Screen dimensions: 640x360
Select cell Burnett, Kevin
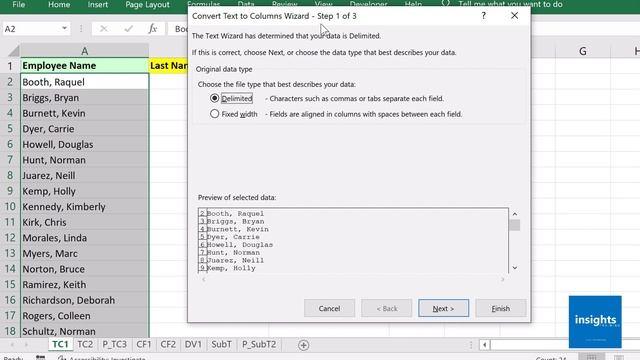(84, 113)
